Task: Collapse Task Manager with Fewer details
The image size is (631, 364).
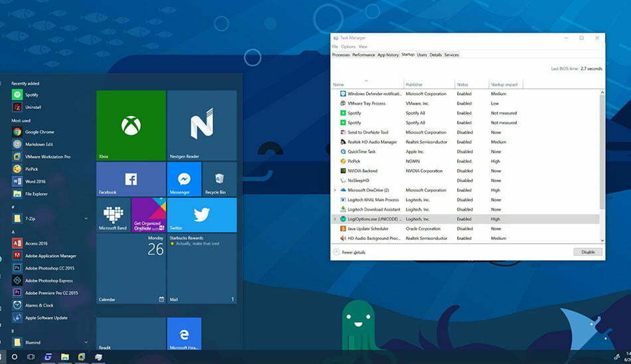Action: pos(349,252)
